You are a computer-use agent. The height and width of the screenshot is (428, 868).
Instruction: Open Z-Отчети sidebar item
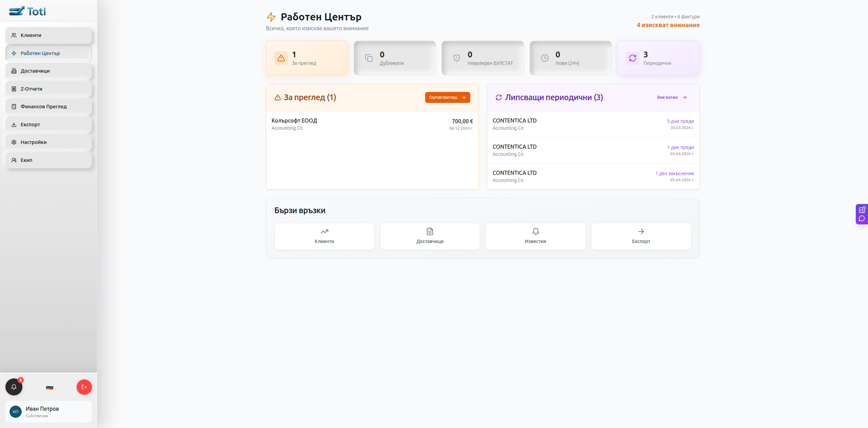coord(48,89)
